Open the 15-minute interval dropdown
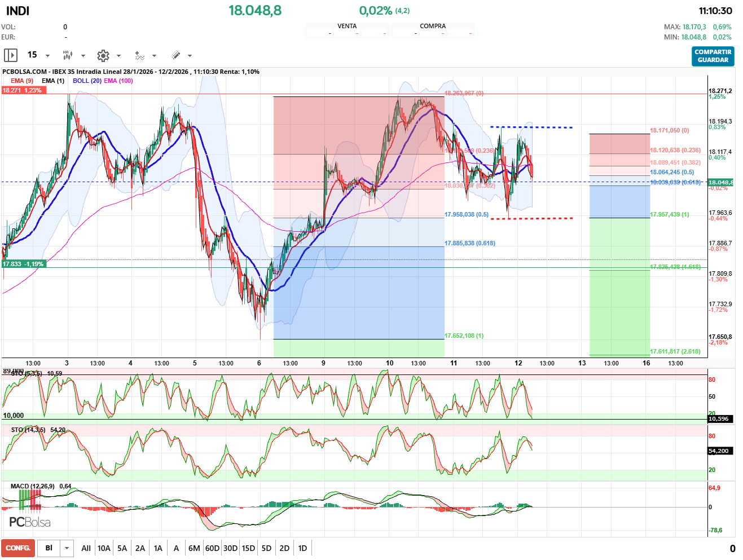 38,55
